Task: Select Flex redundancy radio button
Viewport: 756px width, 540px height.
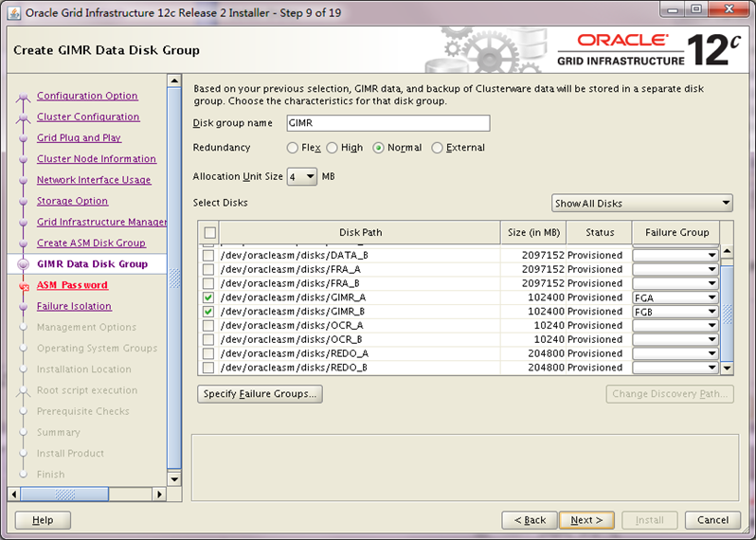Action: 293,148
